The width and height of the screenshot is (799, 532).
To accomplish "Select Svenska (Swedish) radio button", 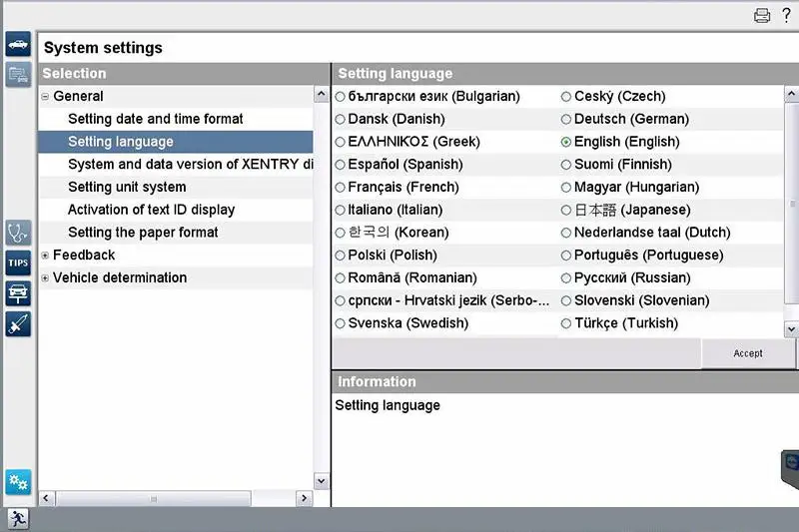I will coord(340,323).
